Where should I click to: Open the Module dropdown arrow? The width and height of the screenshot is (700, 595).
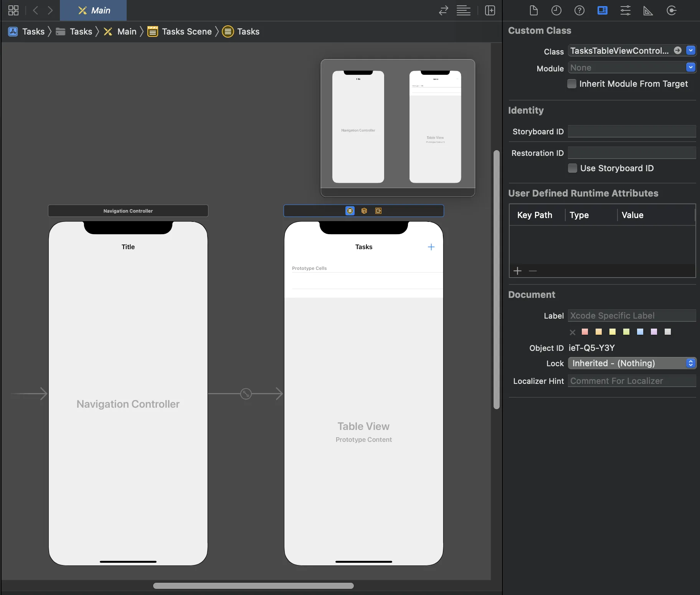pyautogui.click(x=691, y=68)
